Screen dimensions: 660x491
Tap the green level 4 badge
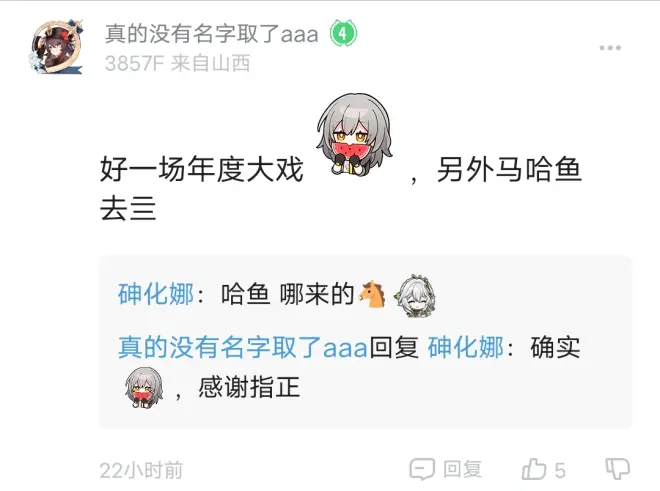pos(343,33)
